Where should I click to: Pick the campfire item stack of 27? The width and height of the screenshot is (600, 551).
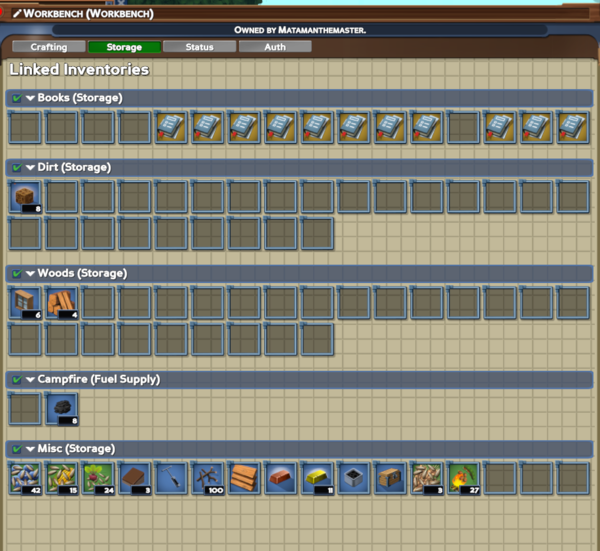point(463,478)
